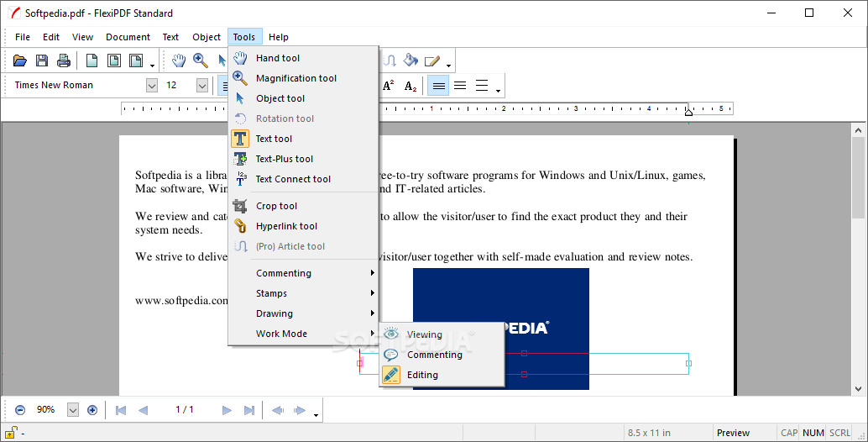This screenshot has width=868, height=442.
Task: Toggle widest line spacing button
Action: [482, 86]
